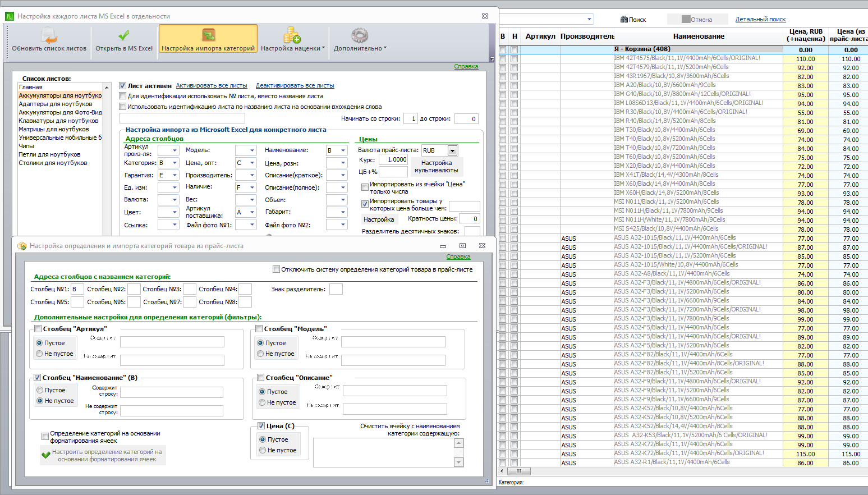Screen dimensions: 868x495
Task: Click the green check formatting settings icon
Action: point(46,455)
